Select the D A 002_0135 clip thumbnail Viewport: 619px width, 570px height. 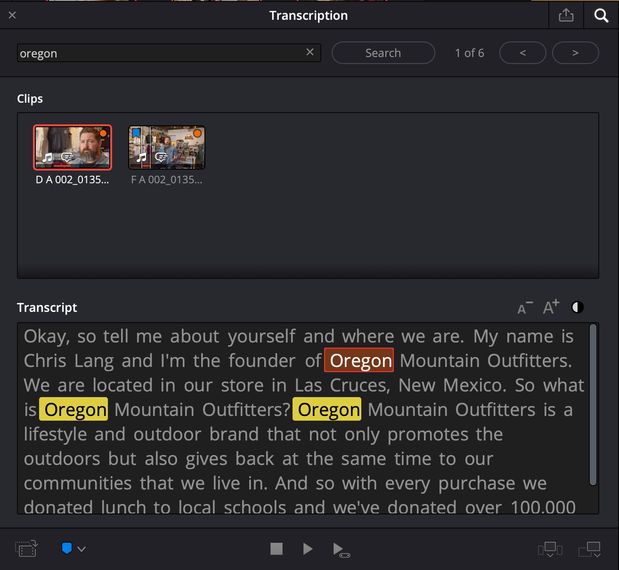72,147
